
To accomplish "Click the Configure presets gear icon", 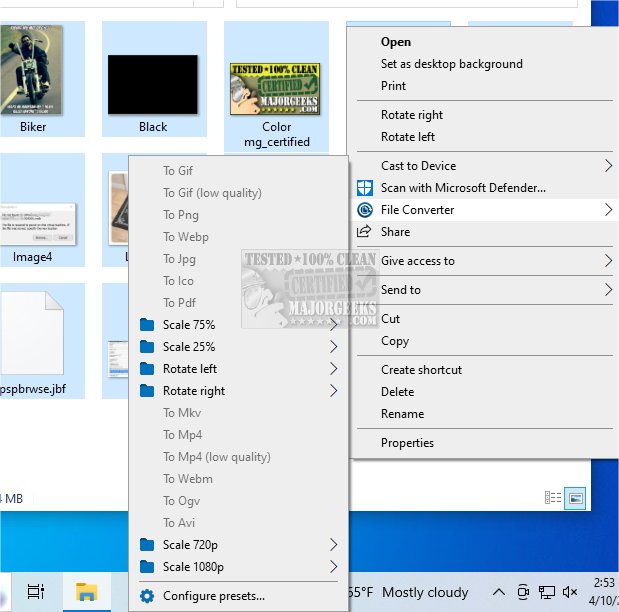I will [x=147, y=596].
